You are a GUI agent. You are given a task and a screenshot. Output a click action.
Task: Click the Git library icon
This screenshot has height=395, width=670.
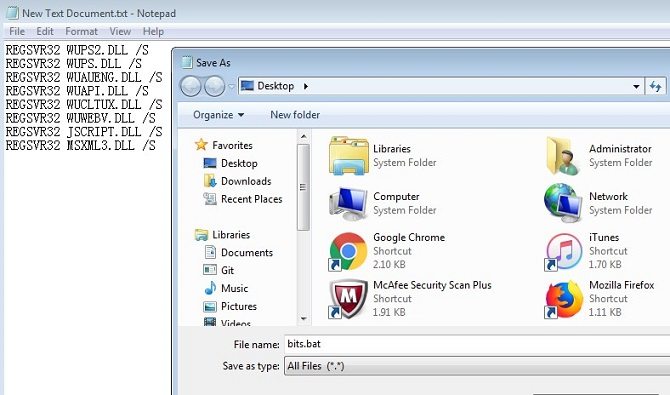coord(210,270)
